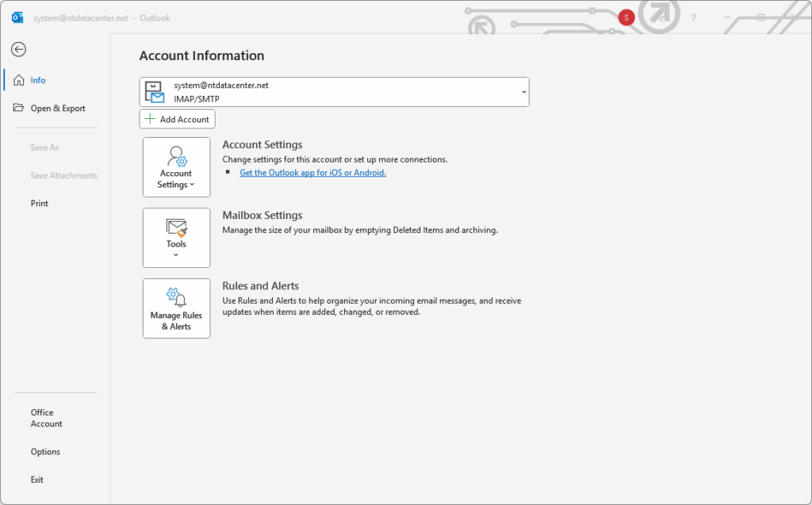This screenshot has height=505, width=812.
Task: Click the folder icon beside Open & Export
Action: click(x=19, y=108)
